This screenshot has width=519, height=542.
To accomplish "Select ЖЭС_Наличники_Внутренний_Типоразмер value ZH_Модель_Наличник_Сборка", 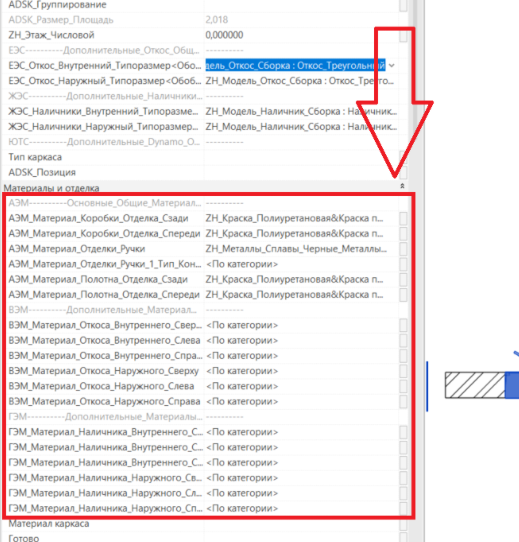I will [x=301, y=111].
